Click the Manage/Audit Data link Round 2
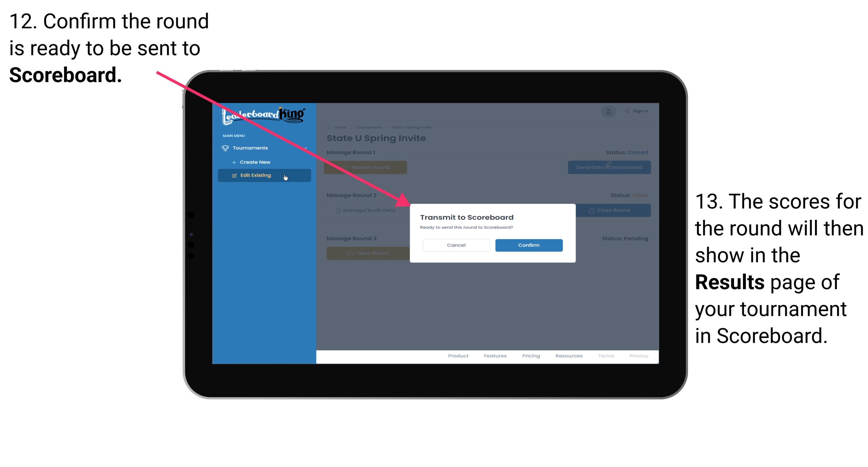The height and width of the screenshot is (467, 868). click(368, 210)
